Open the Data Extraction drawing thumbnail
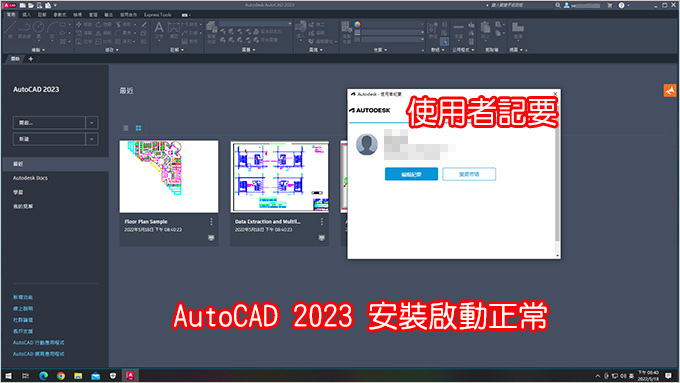The image size is (680, 383). click(280, 176)
